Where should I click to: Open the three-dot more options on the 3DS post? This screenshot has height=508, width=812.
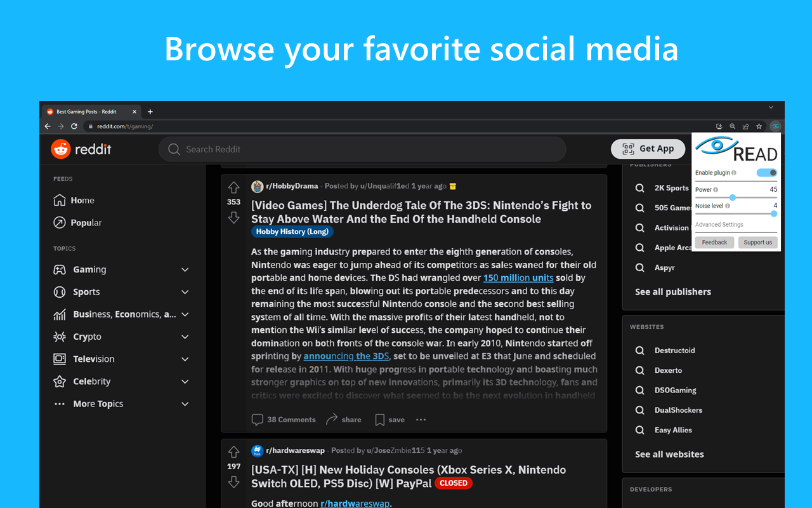tap(421, 420)
